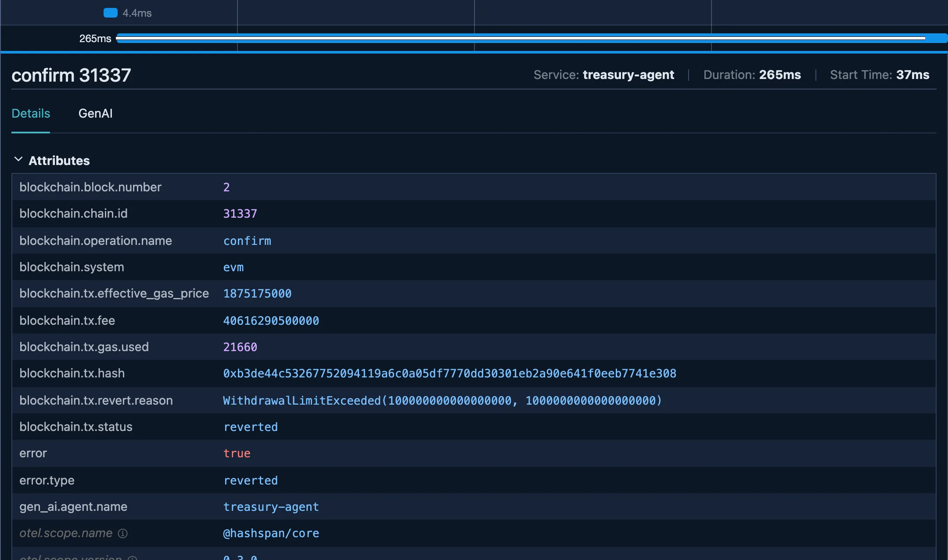
Task: Click the otel.scope.name attribute key
Action: (66, 533)
